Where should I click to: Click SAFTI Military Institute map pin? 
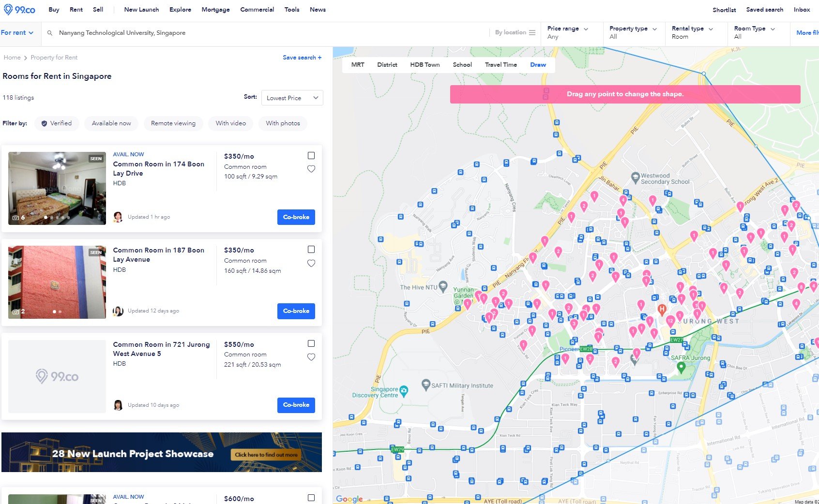pyautogui.click(x=426, y=385)
